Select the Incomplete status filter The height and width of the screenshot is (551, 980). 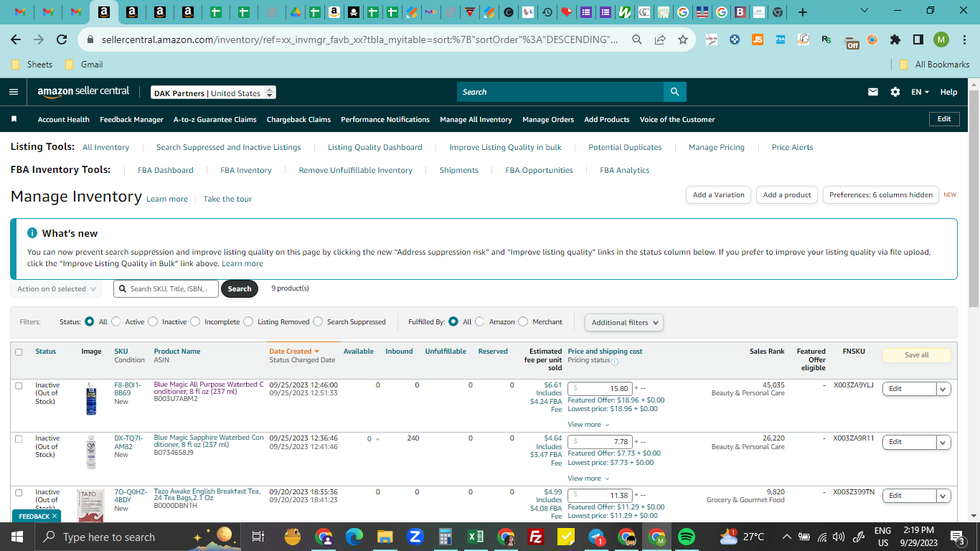[195, 322]
